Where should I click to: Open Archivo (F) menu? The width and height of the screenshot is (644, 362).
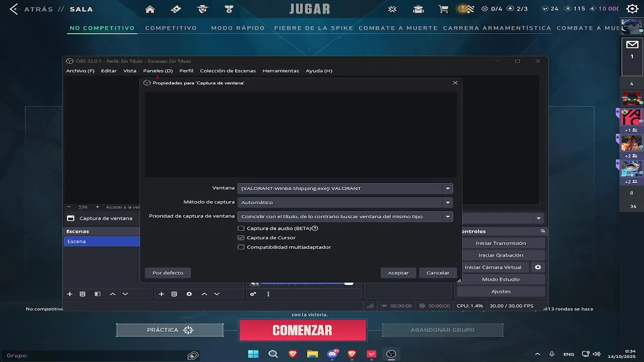(80, 71)
